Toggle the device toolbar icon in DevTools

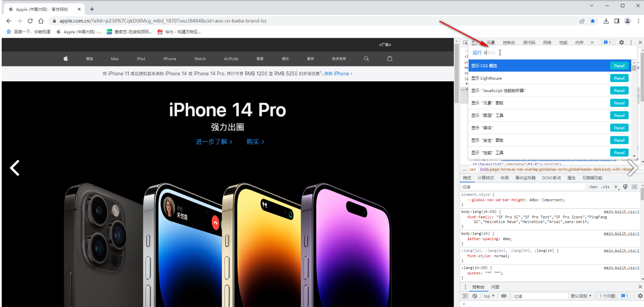point(474,43)
